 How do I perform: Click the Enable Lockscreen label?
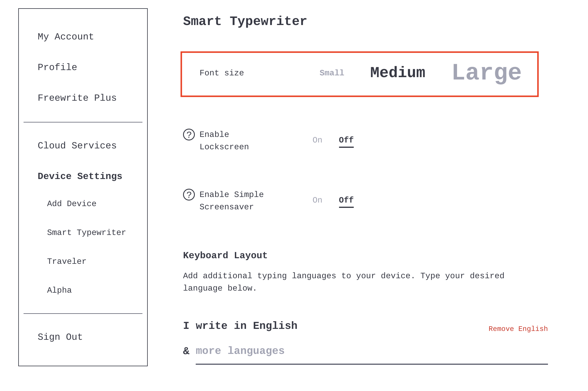click(224, 140)
